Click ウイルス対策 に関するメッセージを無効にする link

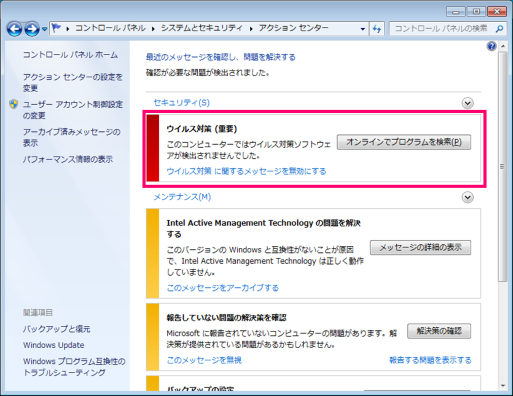tap(246, 171)
